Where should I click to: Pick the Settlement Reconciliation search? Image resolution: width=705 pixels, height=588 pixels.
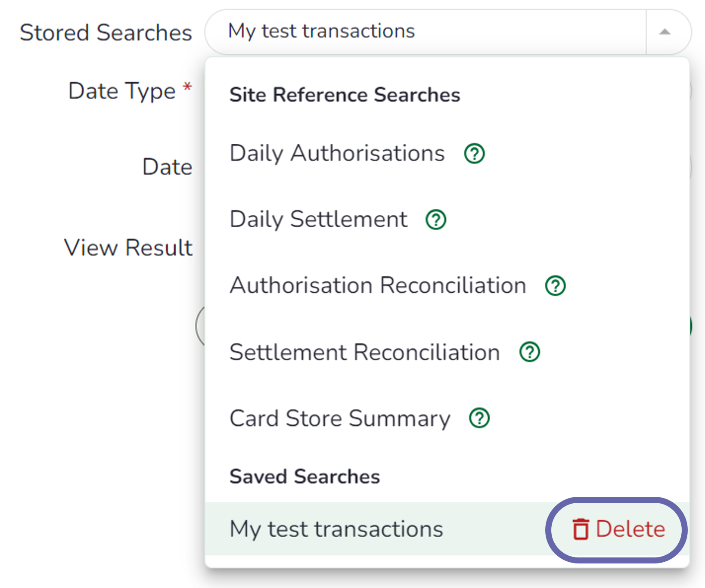(364, 353)
